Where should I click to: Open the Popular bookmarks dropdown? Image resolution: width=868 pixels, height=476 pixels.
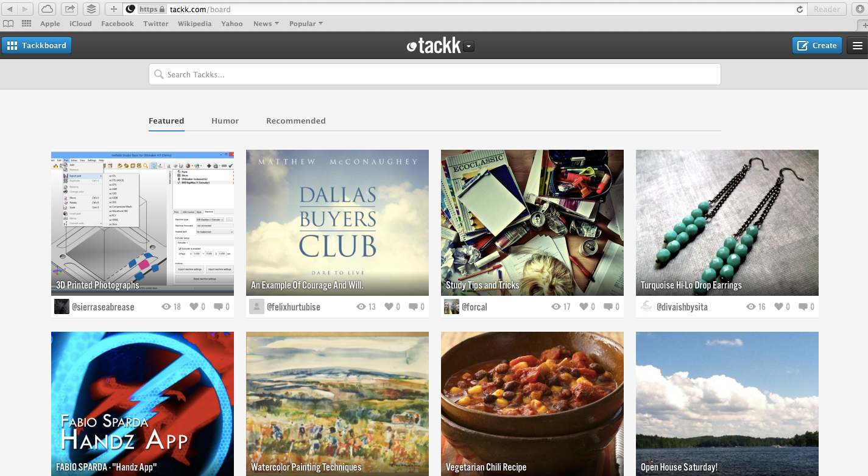[306, 24]
